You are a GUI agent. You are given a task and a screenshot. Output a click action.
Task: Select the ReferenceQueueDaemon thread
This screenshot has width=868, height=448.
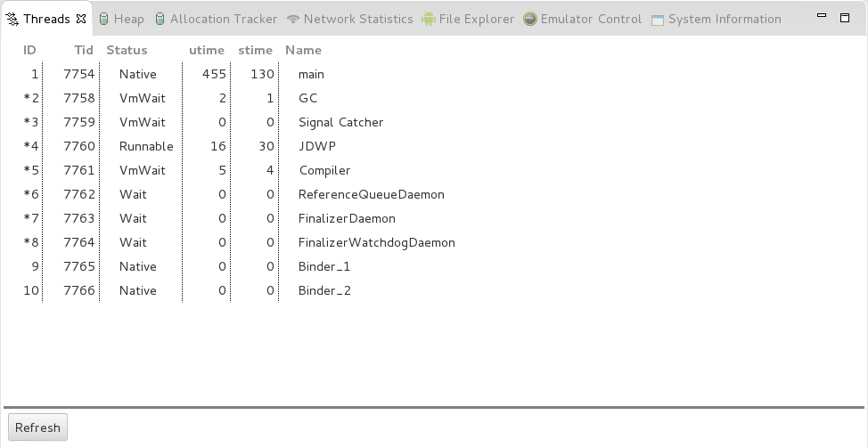pyautogui.click(x=434, y=195)
